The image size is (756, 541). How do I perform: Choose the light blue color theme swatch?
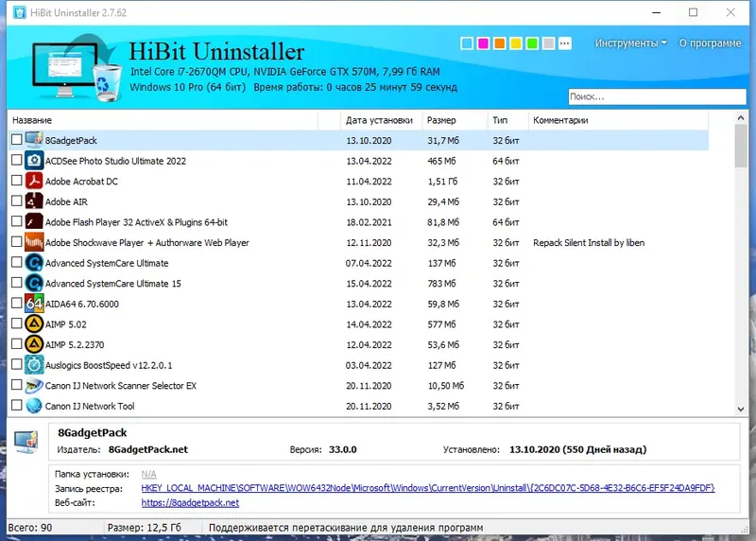(467, 44)
